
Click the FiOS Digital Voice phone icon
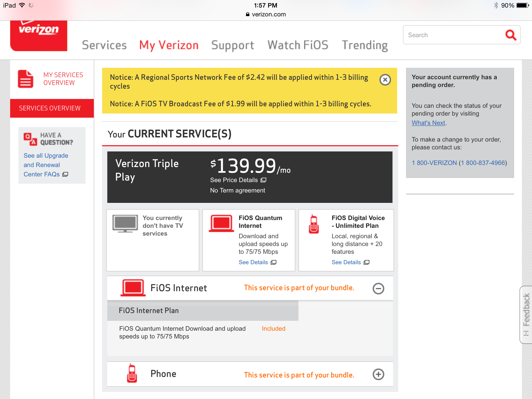click(x=314, y=224)
